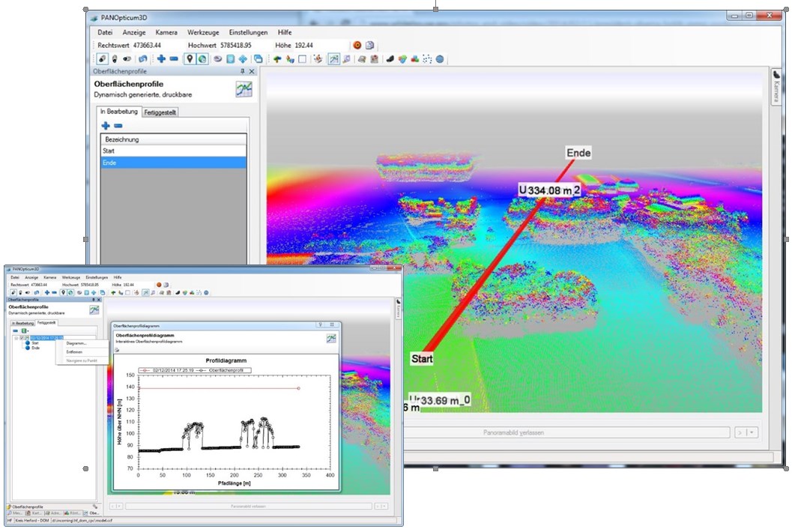Click the empty square selection toolbar icon
Image resolution: width=792 pixels, height=532 pixels.
pos(302,59)
